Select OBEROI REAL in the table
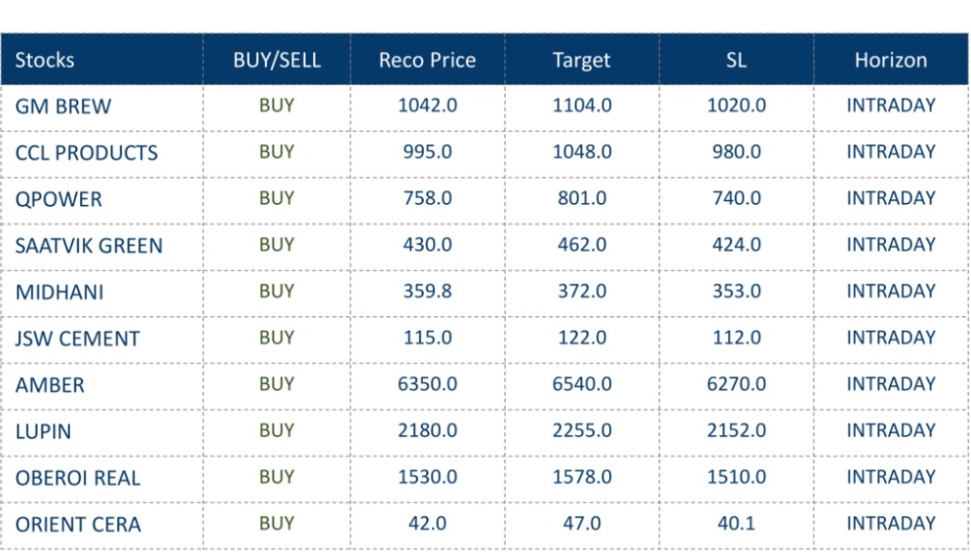The width and height of the screenshot is (971, 560). (77, 478)
